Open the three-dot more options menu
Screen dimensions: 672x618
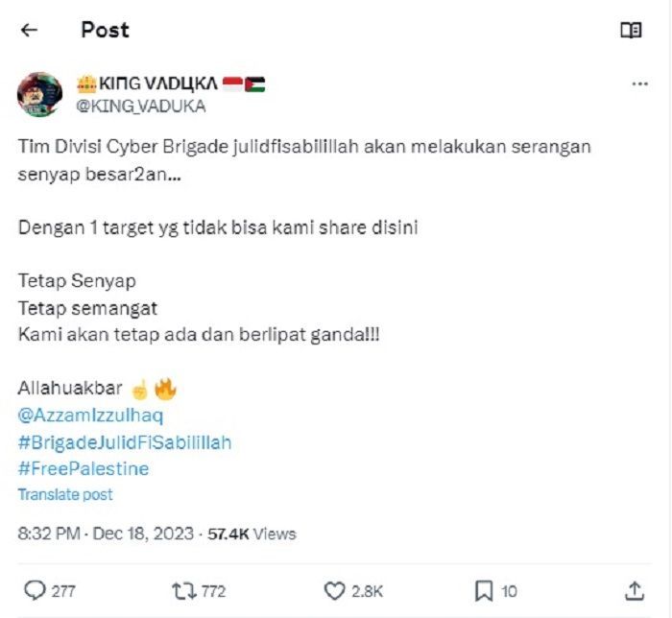[x=639, y=83]
